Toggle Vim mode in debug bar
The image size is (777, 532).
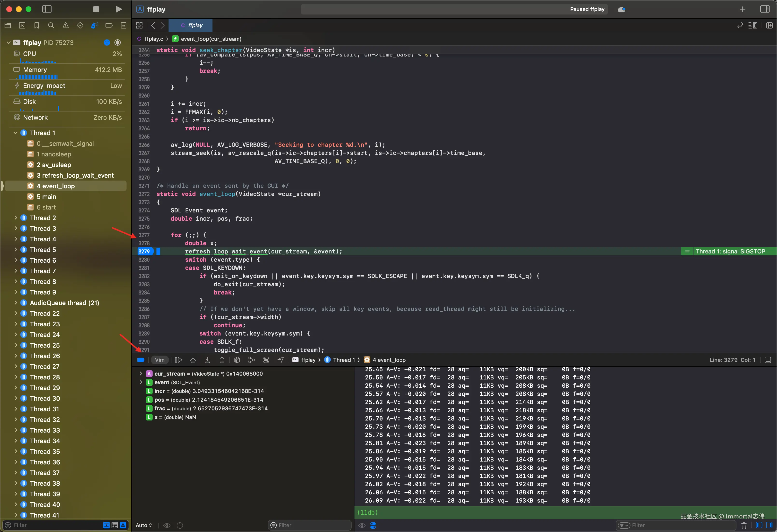(x=159, y=360)
